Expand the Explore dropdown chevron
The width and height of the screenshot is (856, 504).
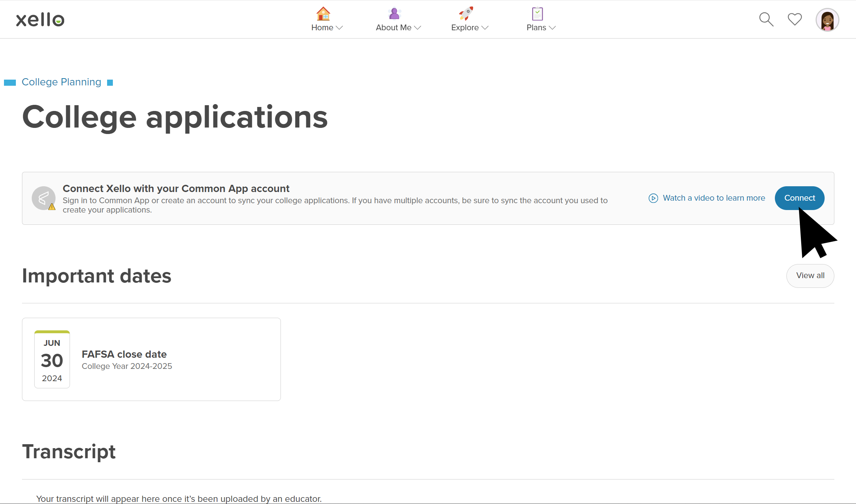tap(485, 28)
